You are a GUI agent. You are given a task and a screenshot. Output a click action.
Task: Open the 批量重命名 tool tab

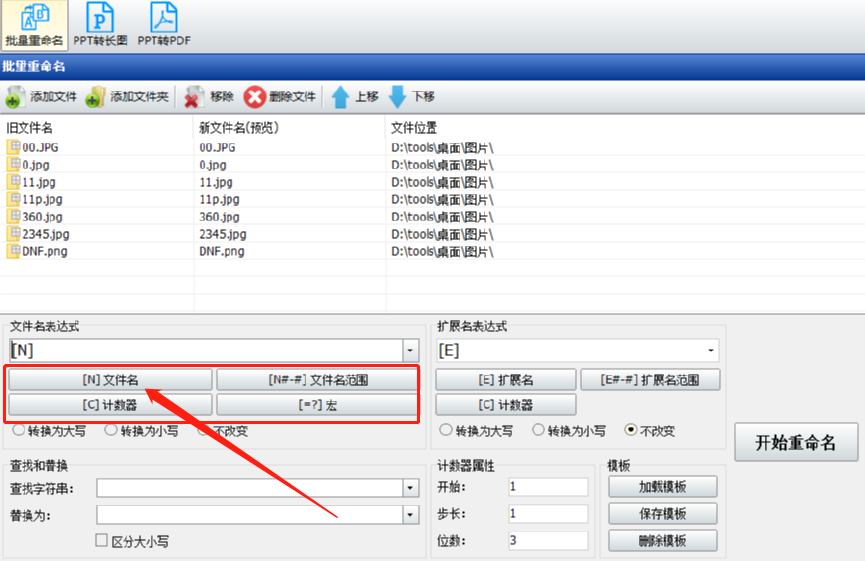coord(34,25)
